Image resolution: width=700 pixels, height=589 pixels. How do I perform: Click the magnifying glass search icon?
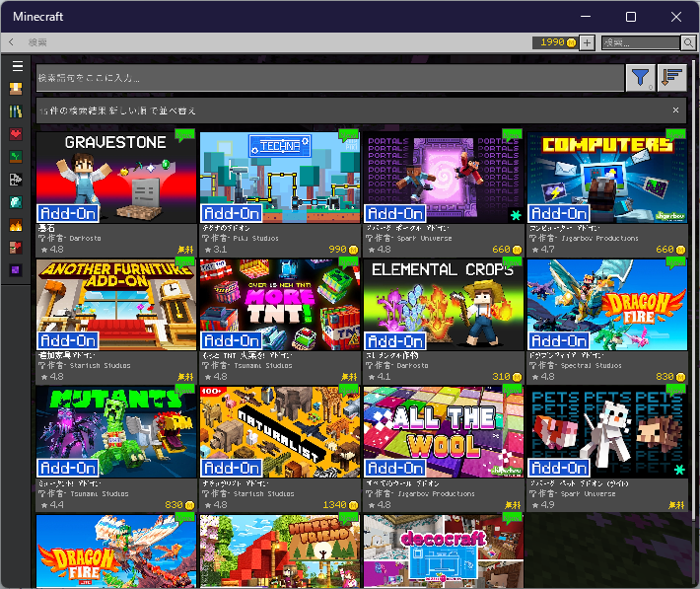coord(688,42)
